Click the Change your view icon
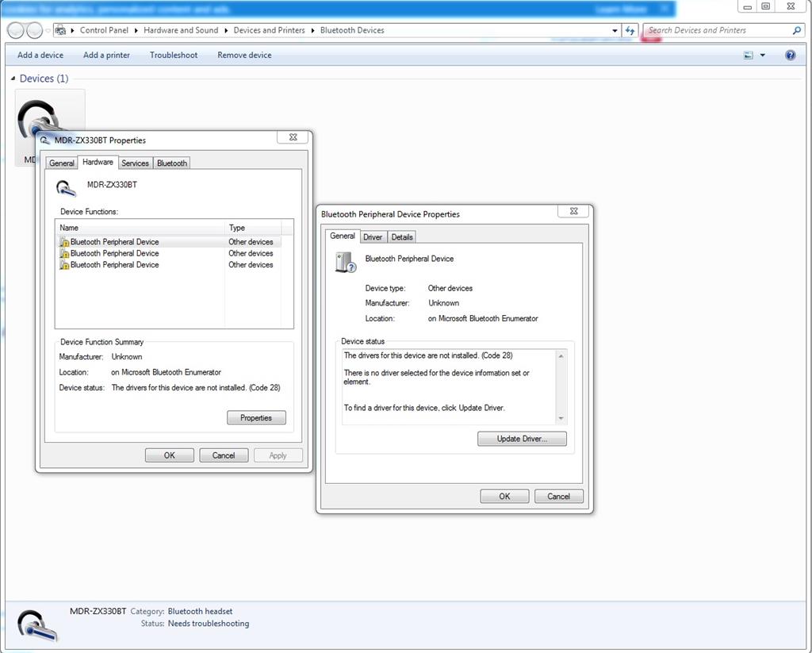The height and width of the screenshot is (653, 812). [x=749, y=55]
